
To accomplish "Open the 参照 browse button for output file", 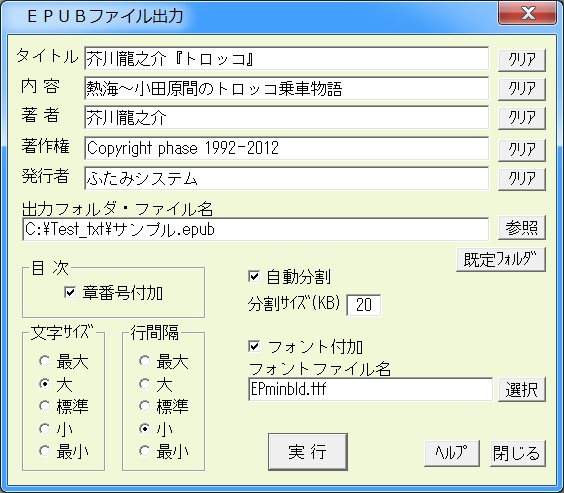I will (x=522, y=228).
